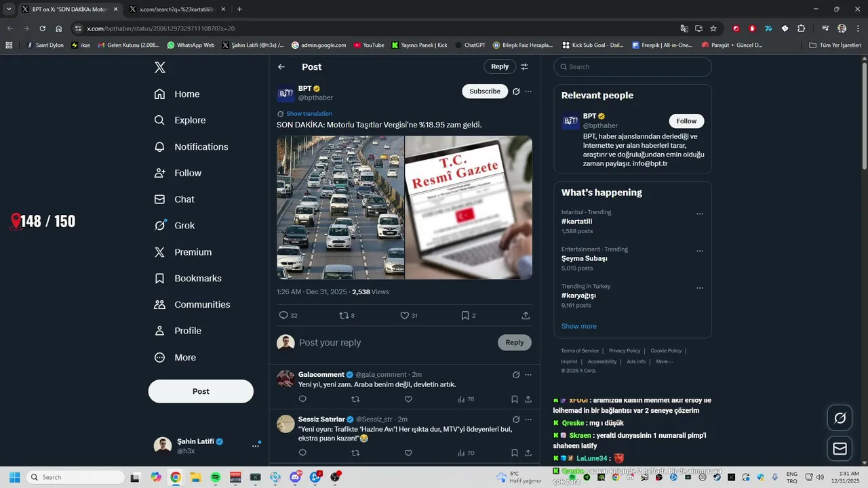Open more options dots on BPT post
Screen dimensions: 868x488
tap(528, 91)
